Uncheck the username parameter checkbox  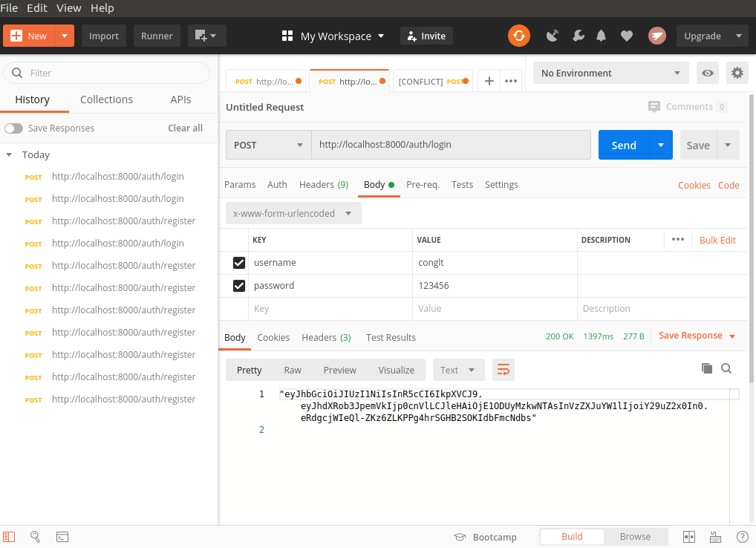[239, 263]
